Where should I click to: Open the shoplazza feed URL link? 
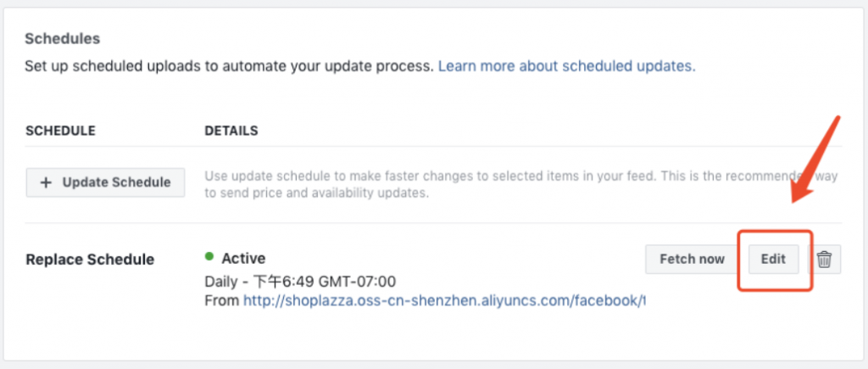click(444, 301)
